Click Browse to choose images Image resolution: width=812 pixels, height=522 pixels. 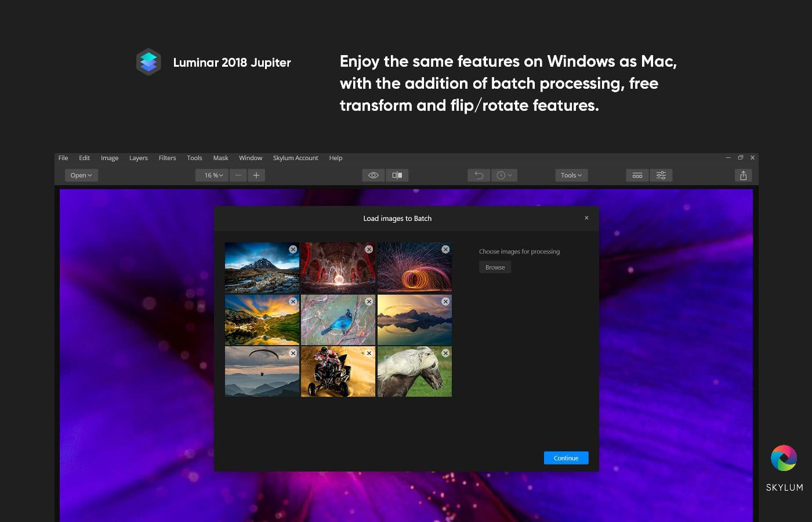495,267
